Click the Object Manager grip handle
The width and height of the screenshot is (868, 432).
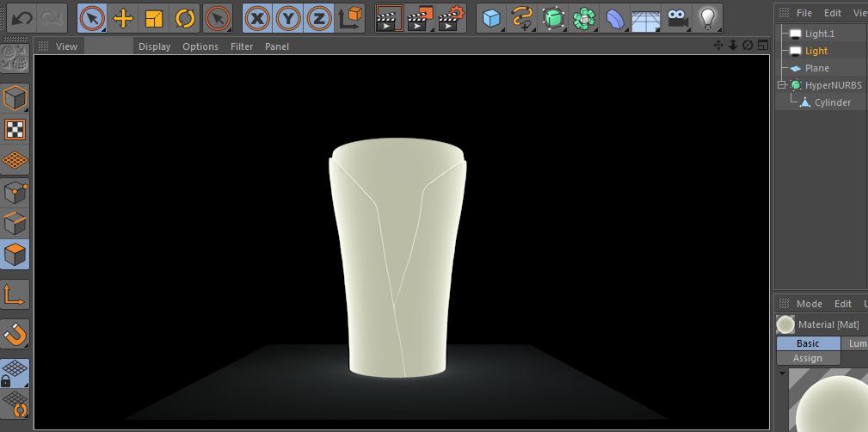(x=784, y=13)
